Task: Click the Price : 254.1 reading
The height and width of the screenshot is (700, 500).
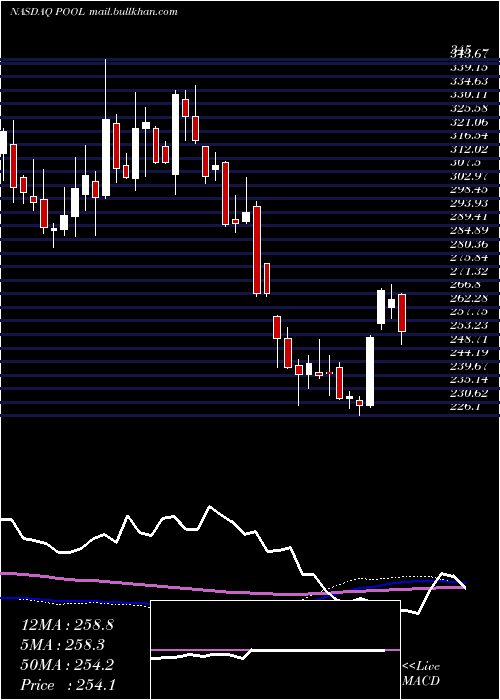Action: point(68,685)
